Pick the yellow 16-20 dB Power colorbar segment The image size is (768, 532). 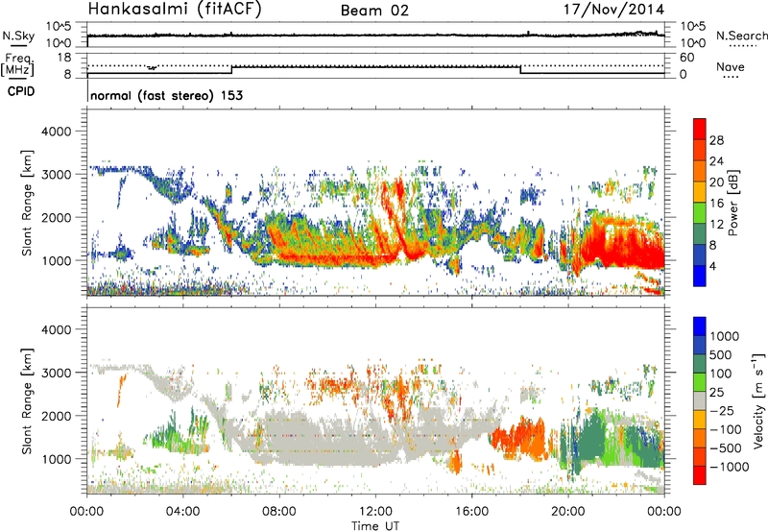pyautogui.click(x=700, y=192)
